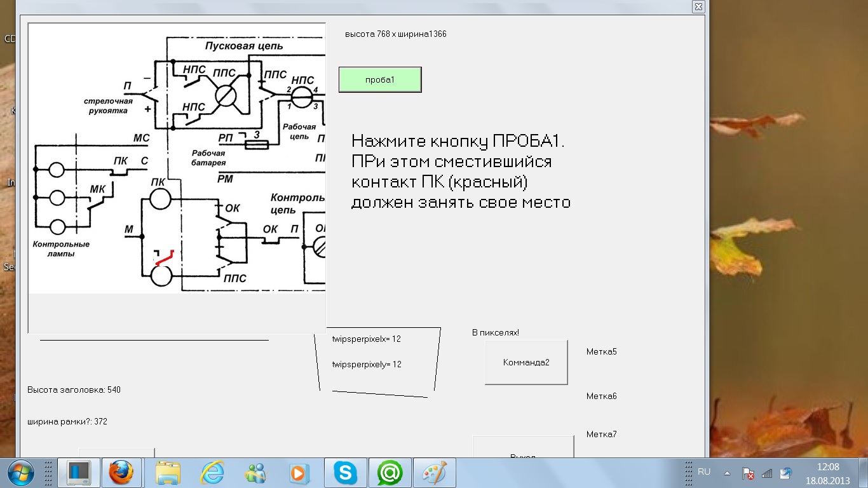Close the application window
The width and height of the screenshot is (868, 488).
point(698,7)
